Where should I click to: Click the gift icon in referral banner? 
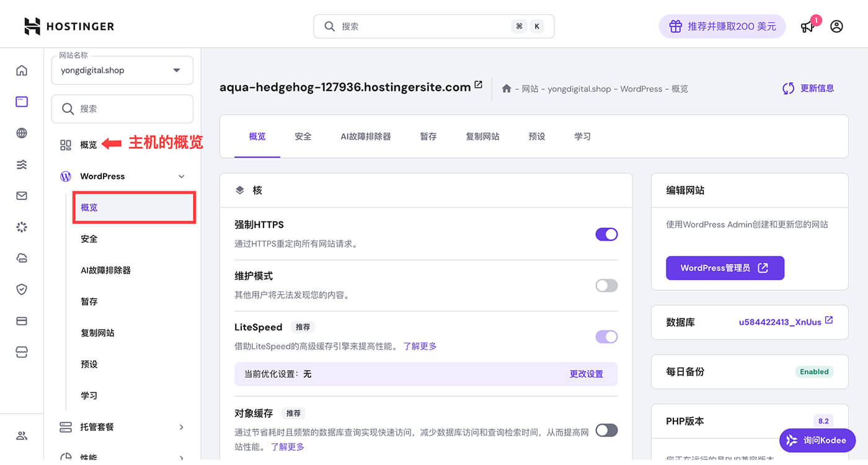pyautogui.click(x=675, y=27)
